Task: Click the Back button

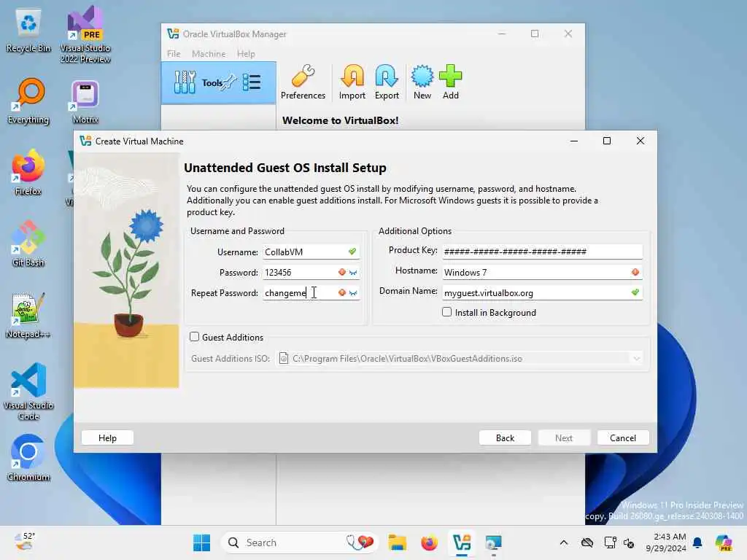Action: click(505, 438)
